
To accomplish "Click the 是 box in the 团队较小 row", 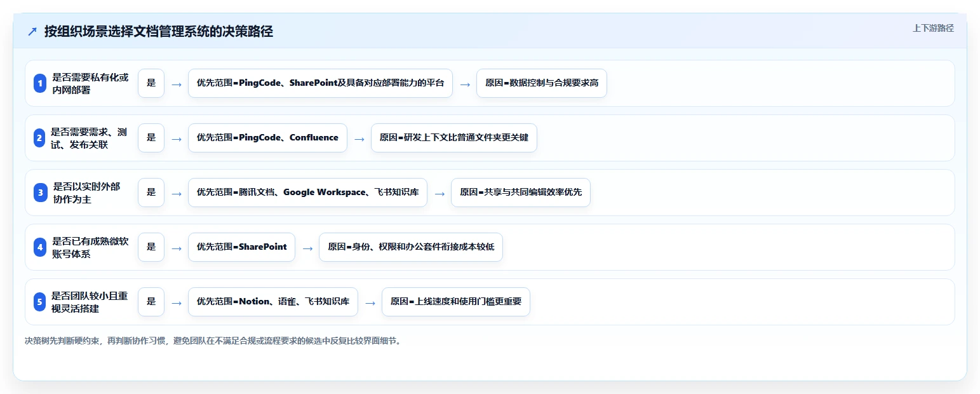I will coord(151,302).
